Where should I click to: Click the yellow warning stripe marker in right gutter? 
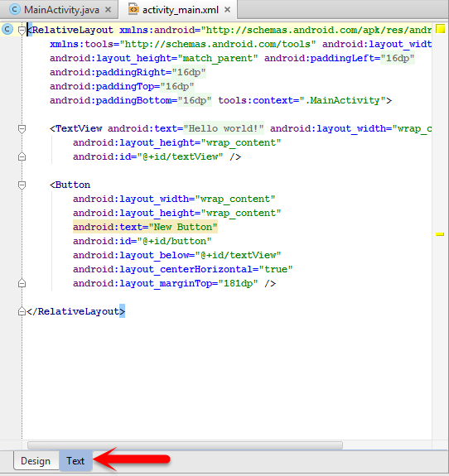[440, 234]
